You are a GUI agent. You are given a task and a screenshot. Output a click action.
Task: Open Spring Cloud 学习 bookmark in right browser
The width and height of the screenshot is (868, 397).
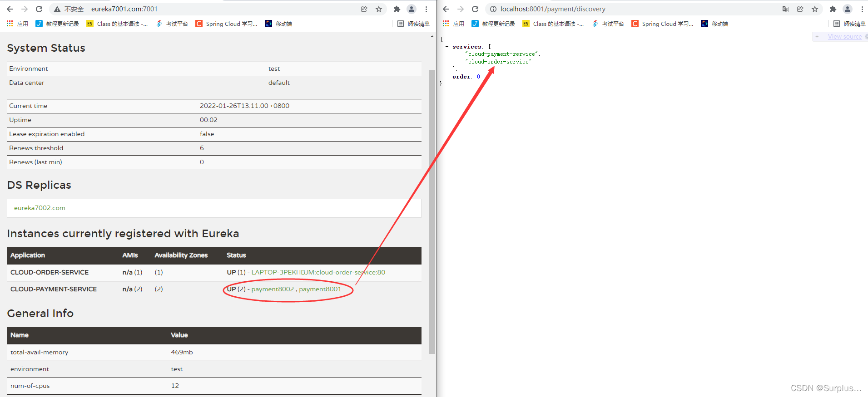click(662, 24)
